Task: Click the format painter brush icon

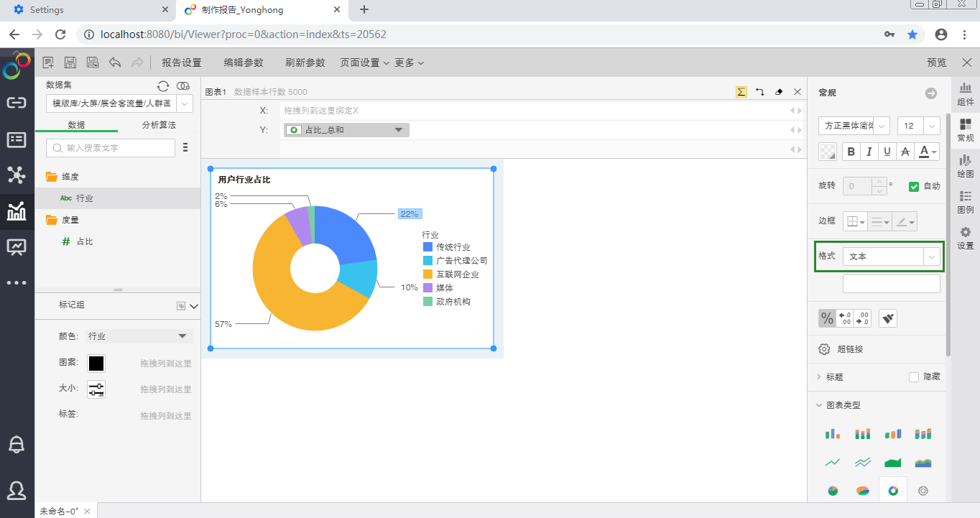Action: point(888,318)
